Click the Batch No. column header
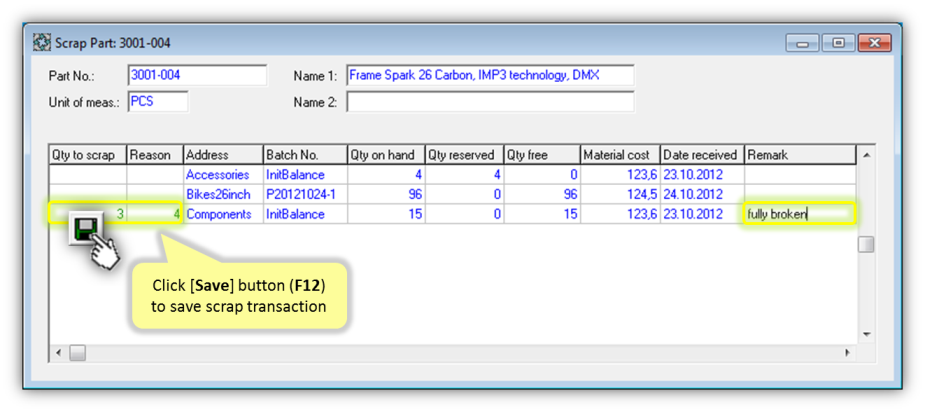The width and height of the screenshot is (925, 412). tap(303, 155)
